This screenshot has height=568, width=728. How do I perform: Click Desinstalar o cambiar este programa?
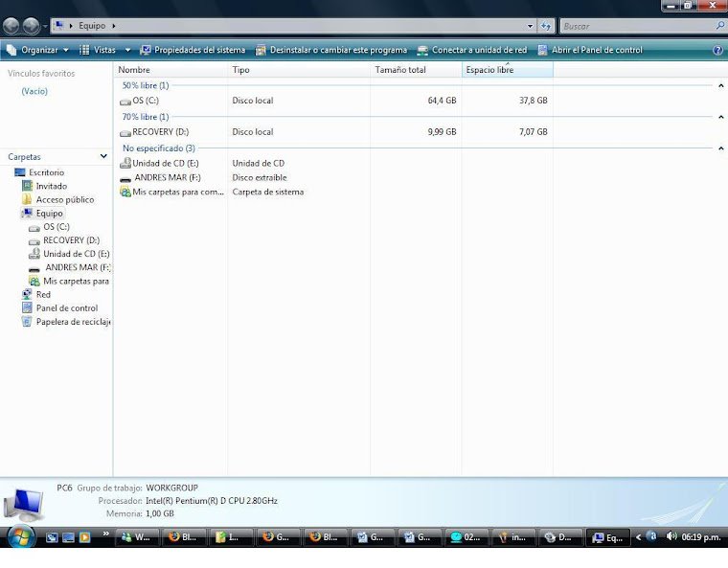click(331, 50)
